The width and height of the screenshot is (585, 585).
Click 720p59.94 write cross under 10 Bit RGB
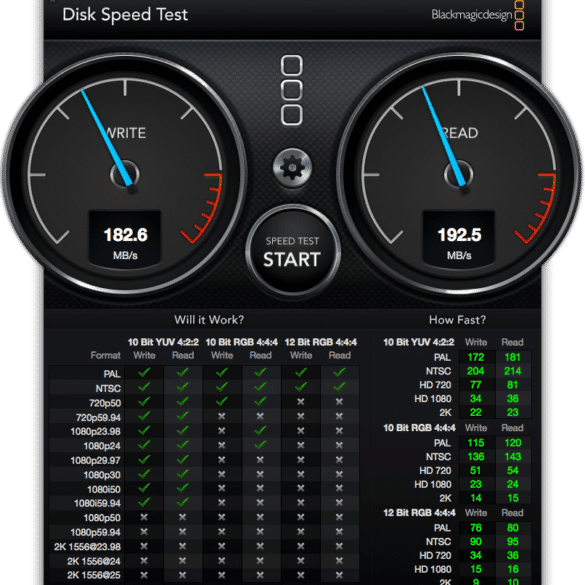coord(222,416)
